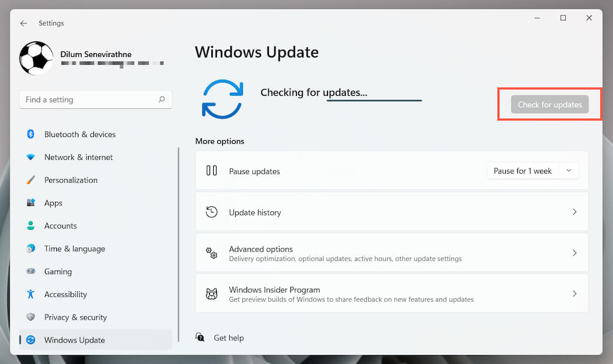
Task: Click the Windows Insider cat icon
Action: [x=211, y=293]
